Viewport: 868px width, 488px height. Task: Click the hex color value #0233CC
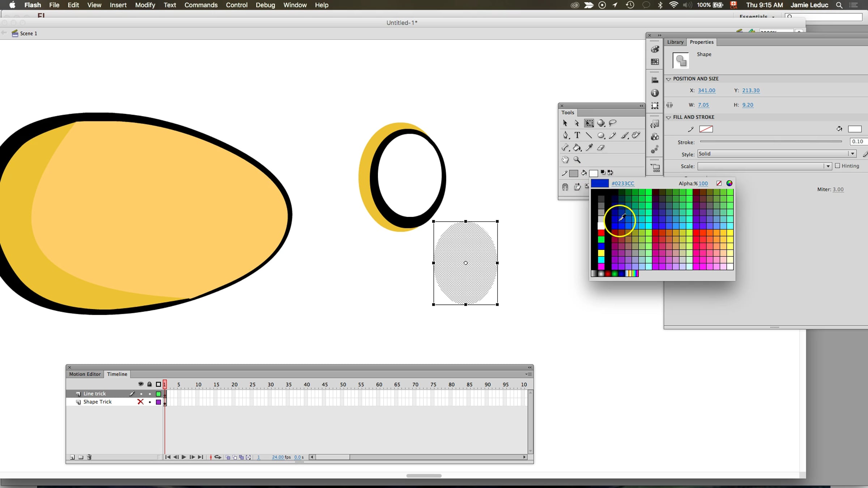click(x=622, y=184)
